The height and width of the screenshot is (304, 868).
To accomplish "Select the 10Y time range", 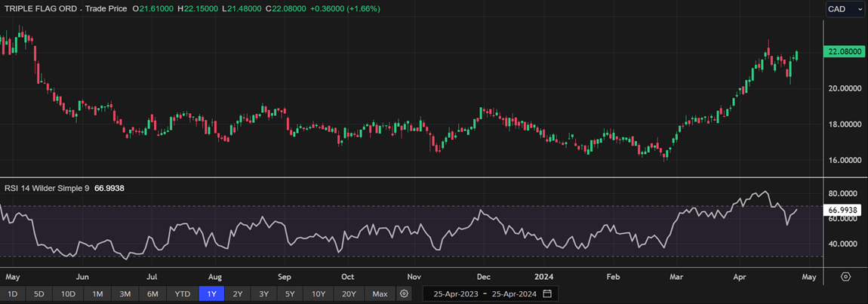I will point(319,293).
